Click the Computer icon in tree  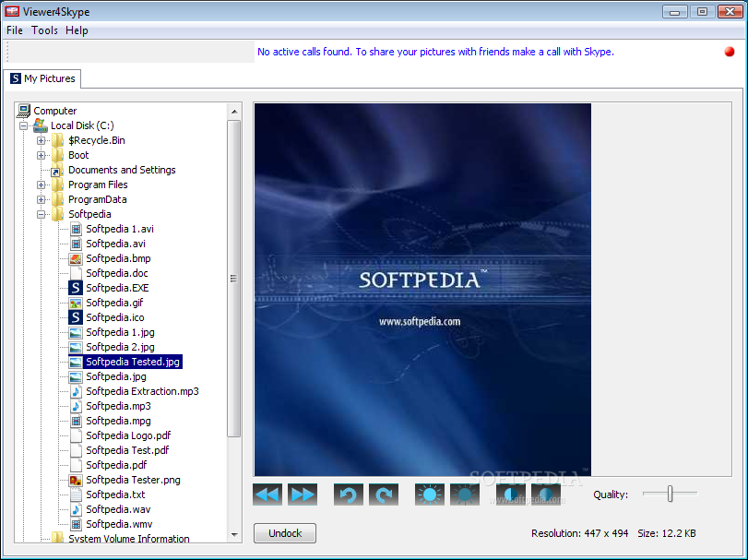click(23, 111)
